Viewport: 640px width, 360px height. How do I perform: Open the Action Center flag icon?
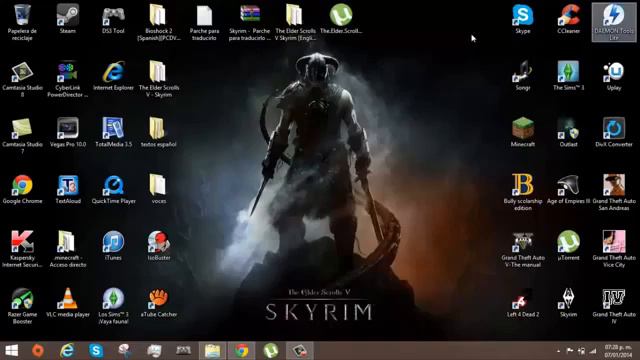click(570, 351)
